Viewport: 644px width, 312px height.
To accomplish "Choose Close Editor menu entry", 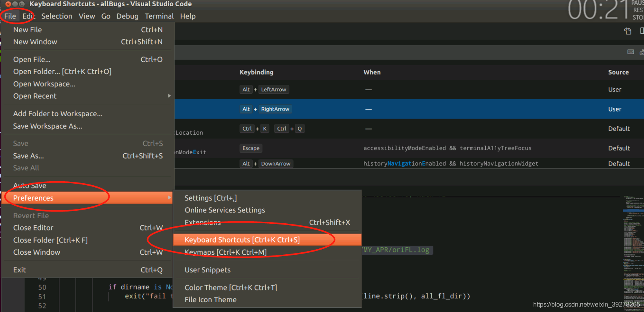I will pyautogui.click(x=88, y=228).
